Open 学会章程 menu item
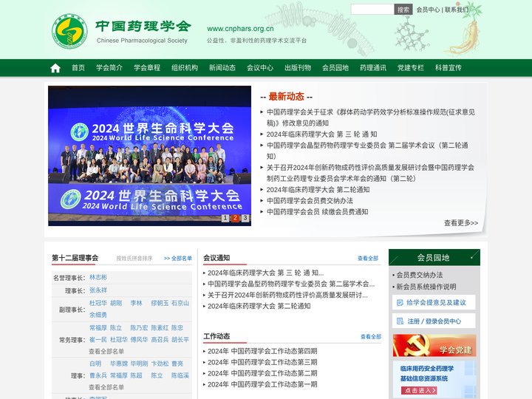 point(147,67)
